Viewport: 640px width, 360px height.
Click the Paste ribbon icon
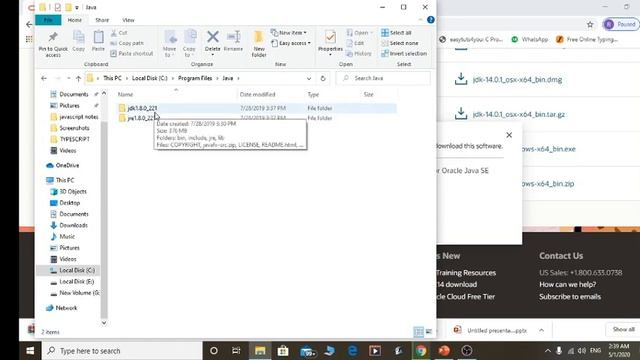(x=98, y=41)
